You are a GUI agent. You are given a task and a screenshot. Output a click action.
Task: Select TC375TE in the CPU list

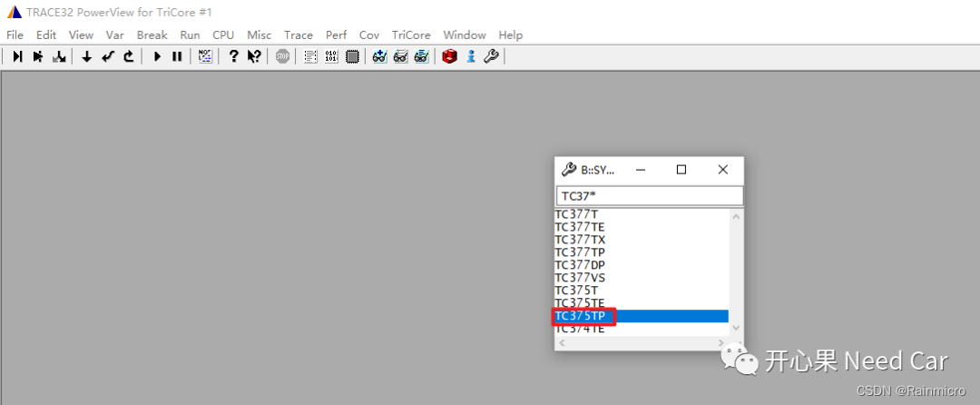click(x=642, y=303)
